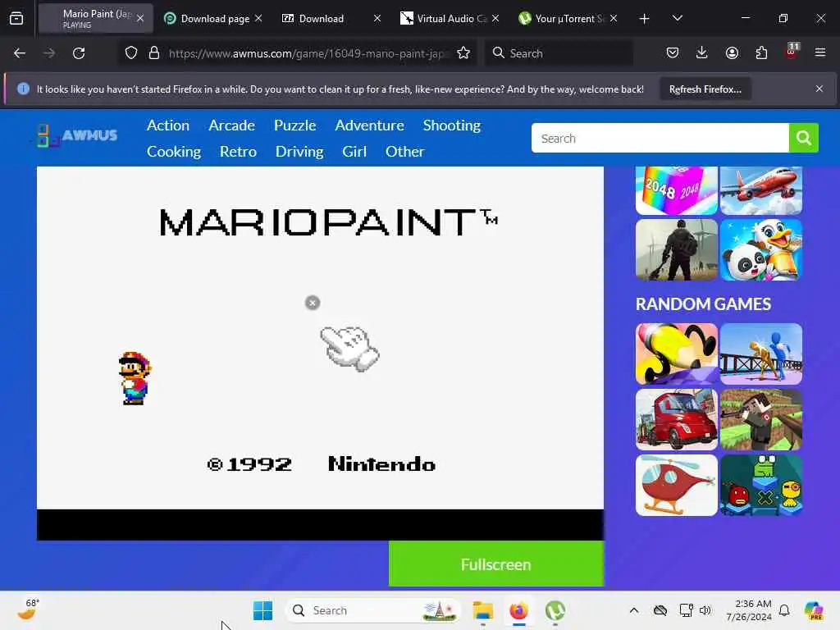The width and height of the screenshot is (840, 630).
Task: Click the uTorrent taskbar icon
Action: pyautogui.click(x=555, y=610)
